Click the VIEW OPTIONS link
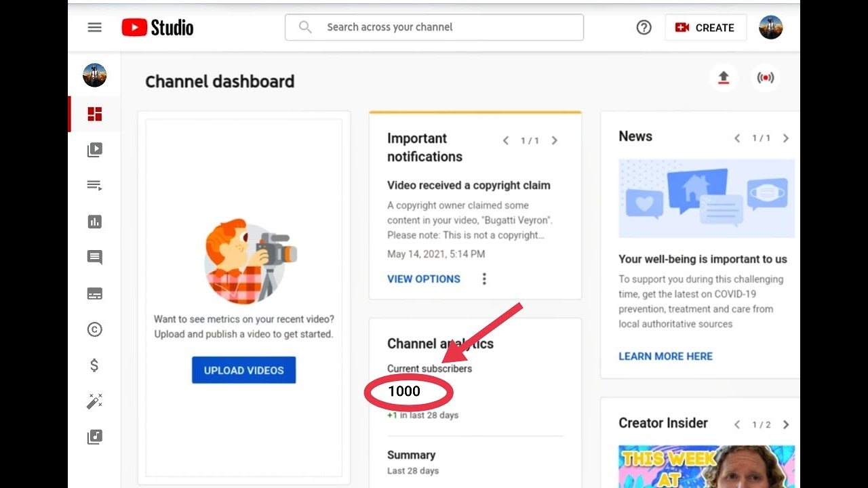 (x=424, y=279)
